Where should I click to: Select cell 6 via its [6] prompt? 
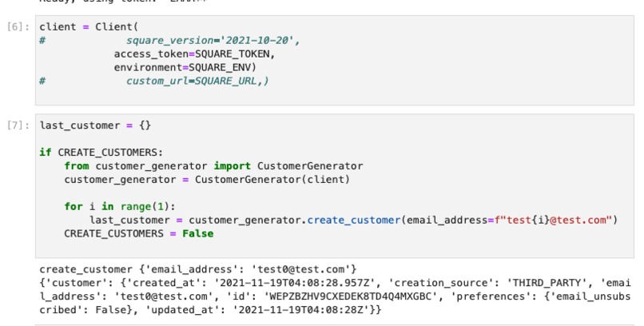coord(18,27)
